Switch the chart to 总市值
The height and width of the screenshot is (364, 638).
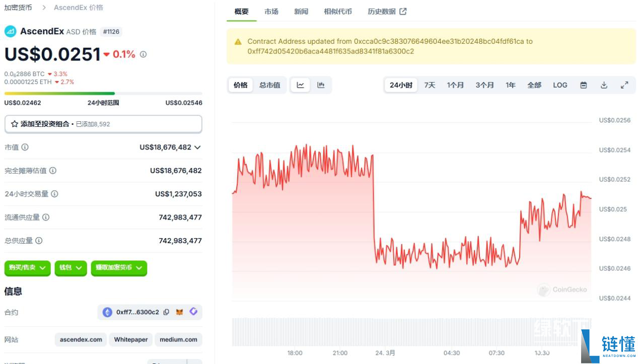tap(270, 85)
